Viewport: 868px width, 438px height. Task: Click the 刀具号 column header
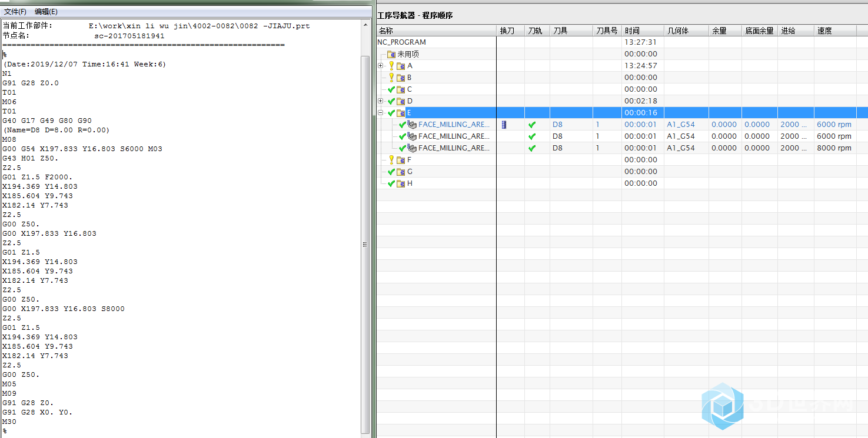pos(607,31)
